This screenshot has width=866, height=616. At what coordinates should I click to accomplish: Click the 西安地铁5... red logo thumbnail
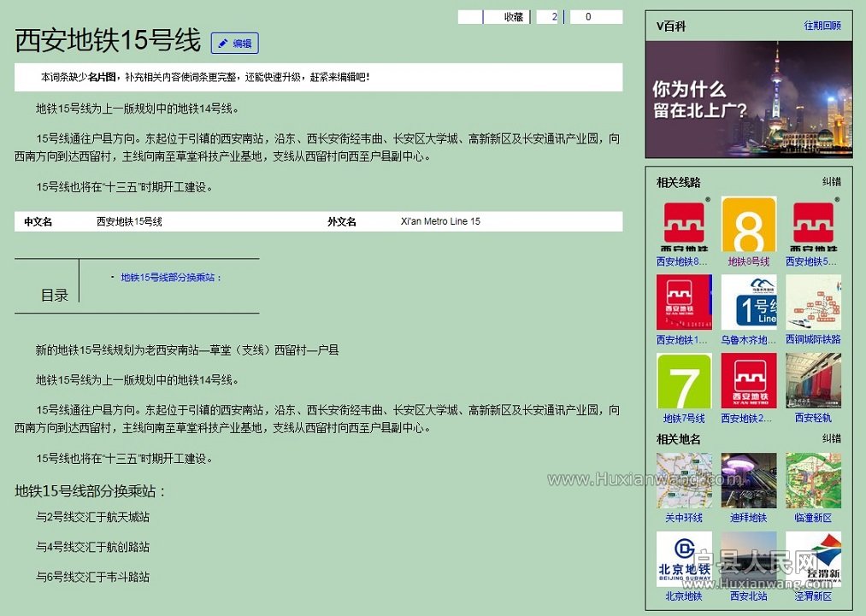pos(813,224)
